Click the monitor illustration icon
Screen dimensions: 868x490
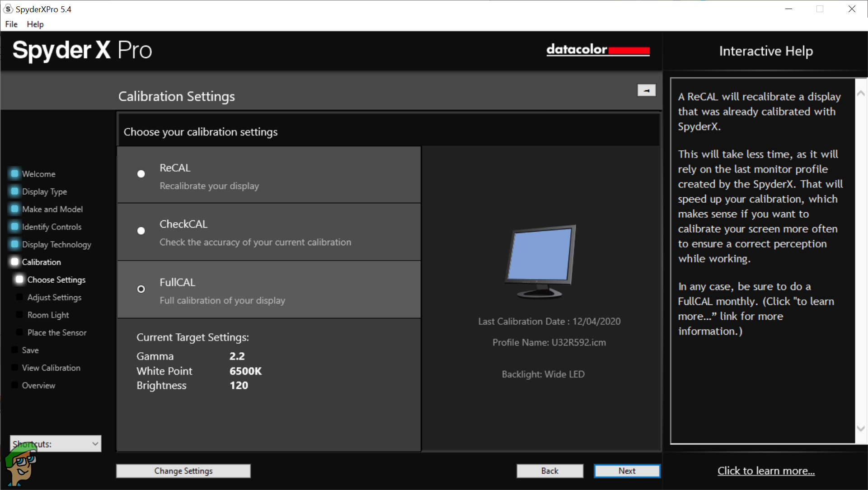pos(540,261)
